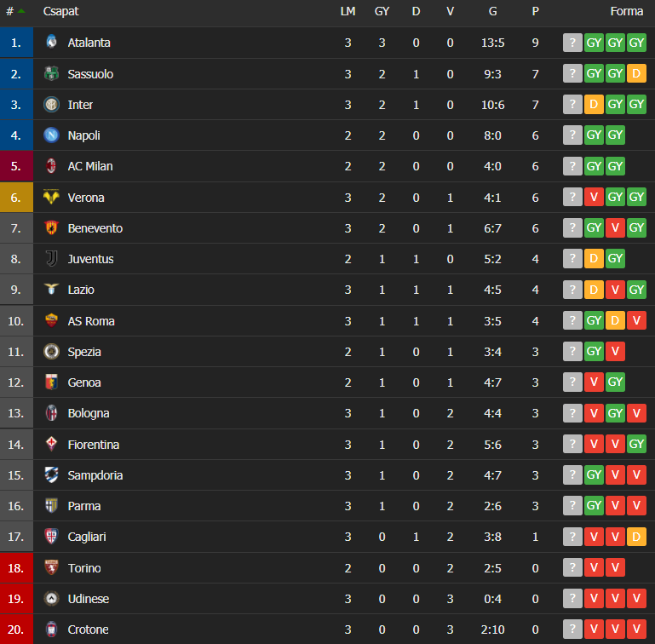The width and height of the screenshot is (655, 644).
Task: Open the Sassuolo team link
Action: click(90, 74)
